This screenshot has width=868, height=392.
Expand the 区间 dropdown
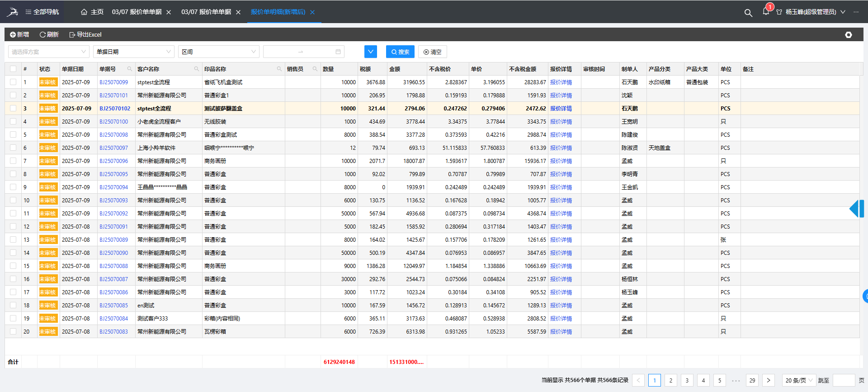(218, 52)
